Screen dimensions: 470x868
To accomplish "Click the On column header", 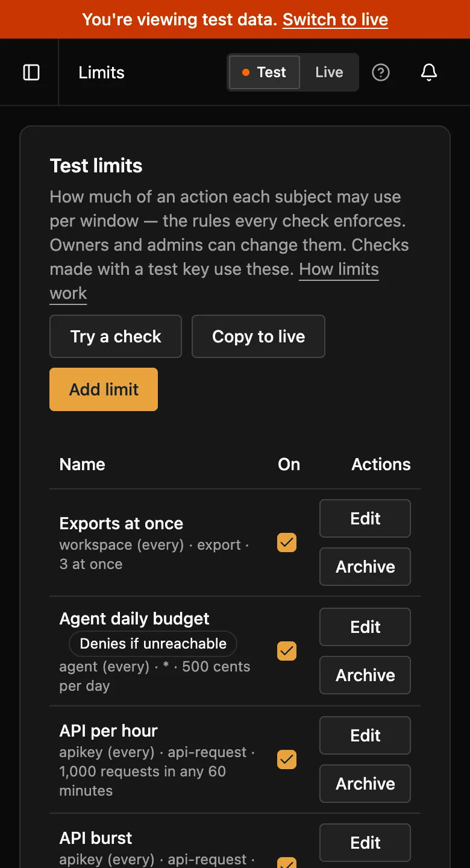I will (289, 464).
